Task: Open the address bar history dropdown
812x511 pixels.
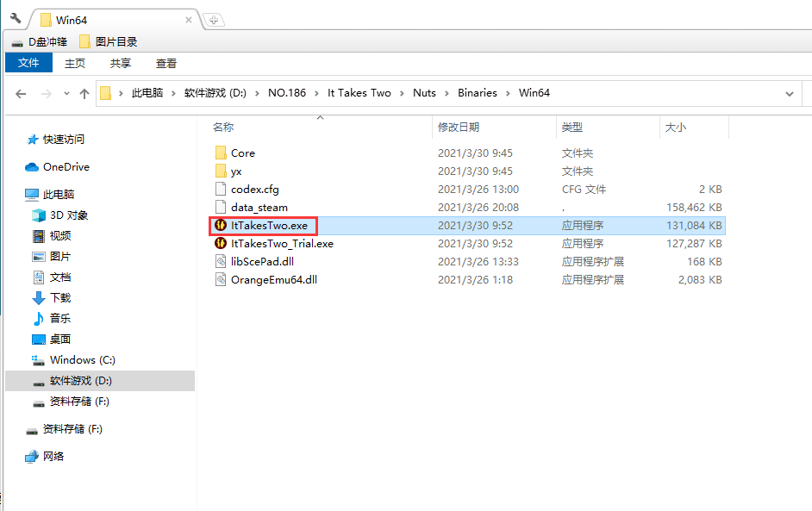Action: coord(790,94)
